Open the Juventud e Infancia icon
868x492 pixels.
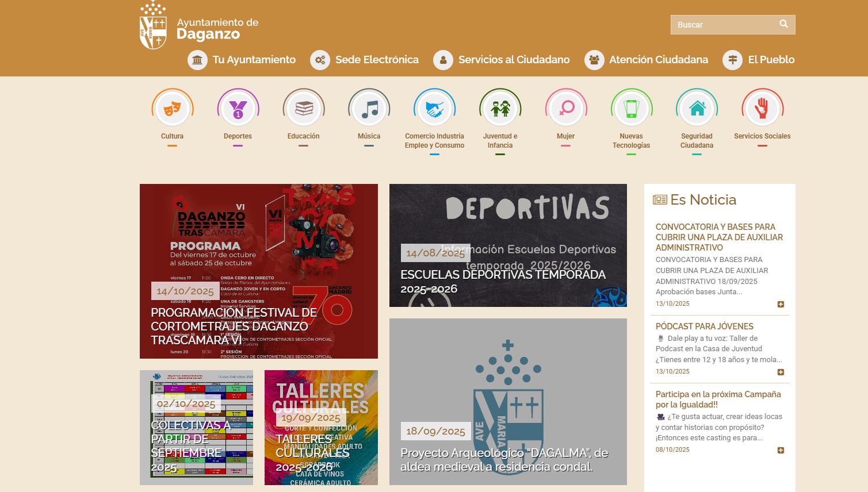click(x=500, y=109)
